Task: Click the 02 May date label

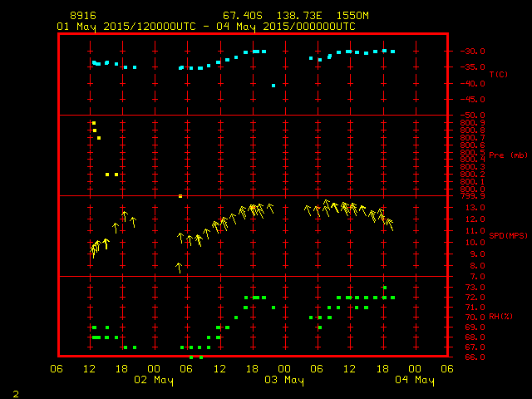Action: (154, 380)
